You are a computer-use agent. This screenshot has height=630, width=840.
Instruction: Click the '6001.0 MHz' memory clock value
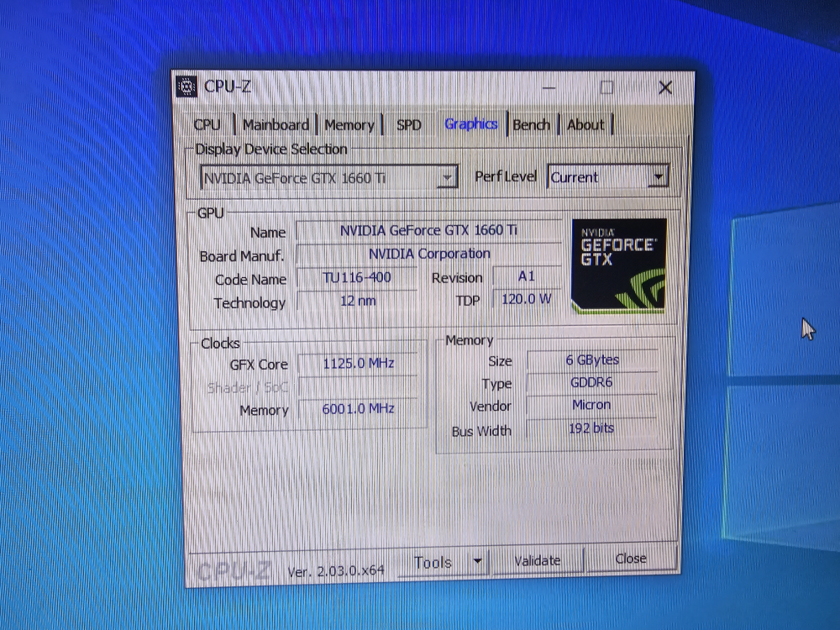tap(358, 409)
